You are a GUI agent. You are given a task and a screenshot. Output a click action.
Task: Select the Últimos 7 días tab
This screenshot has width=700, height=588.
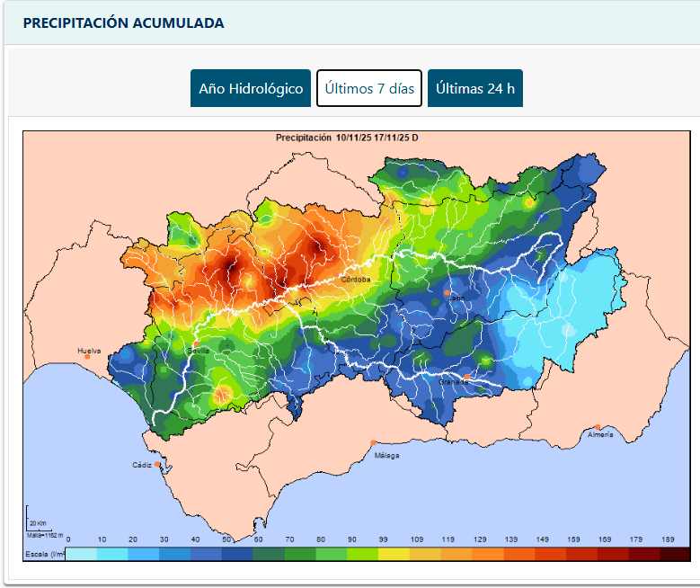pos(369,88)
